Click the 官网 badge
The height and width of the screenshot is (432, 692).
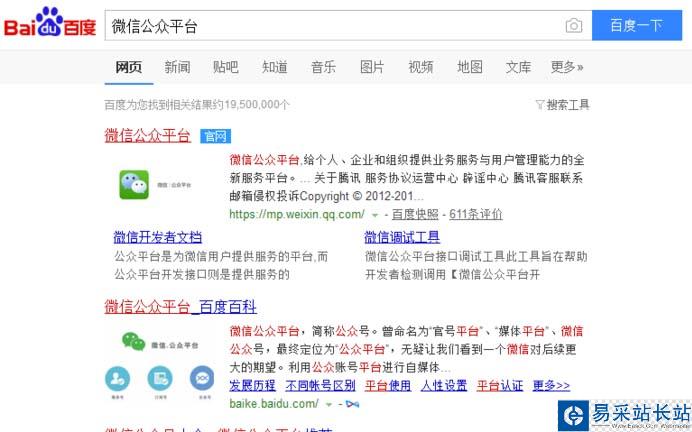click(215, 136)
